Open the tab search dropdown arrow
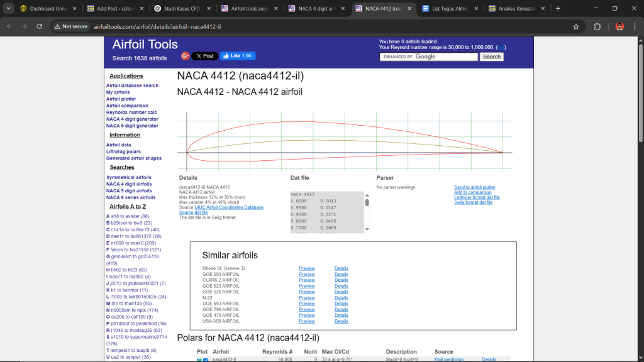This screenshot has height=362, width=644. pos(8,9)
